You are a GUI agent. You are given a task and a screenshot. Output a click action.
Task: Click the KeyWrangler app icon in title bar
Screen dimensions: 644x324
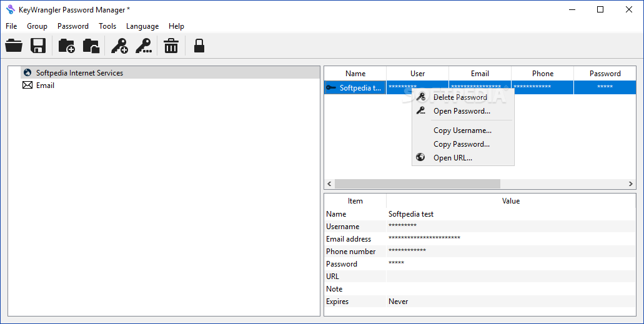[10, 9]
